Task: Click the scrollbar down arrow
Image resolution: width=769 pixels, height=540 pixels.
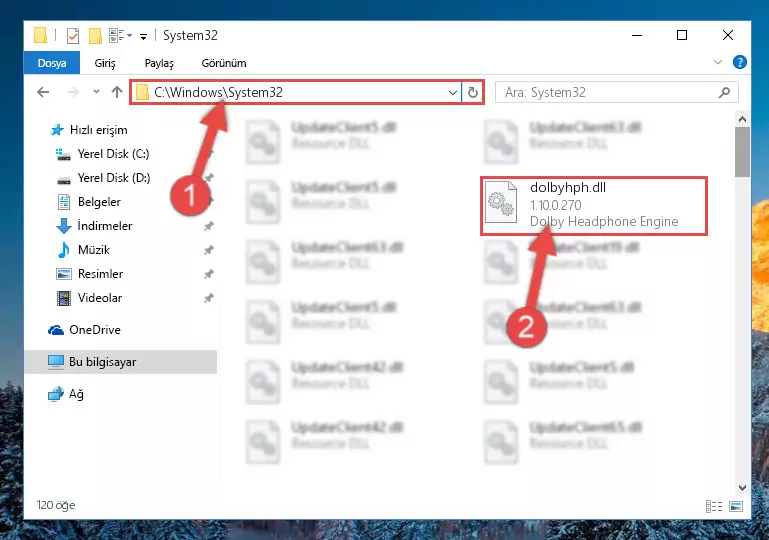Action: coord(743,488)
